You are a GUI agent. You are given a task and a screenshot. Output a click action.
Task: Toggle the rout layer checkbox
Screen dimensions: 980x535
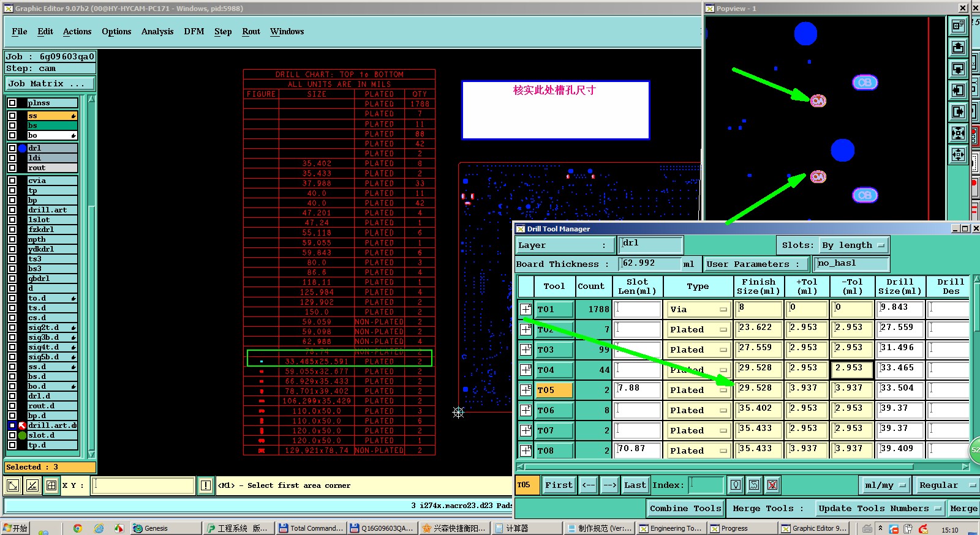pyautogui.click(x=12, y=168)
